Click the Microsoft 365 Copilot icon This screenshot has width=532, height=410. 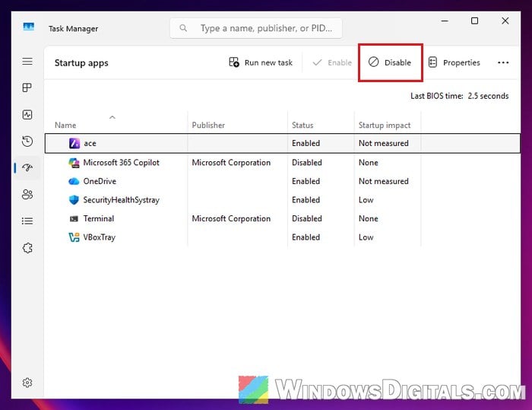(x=74, y=163)
